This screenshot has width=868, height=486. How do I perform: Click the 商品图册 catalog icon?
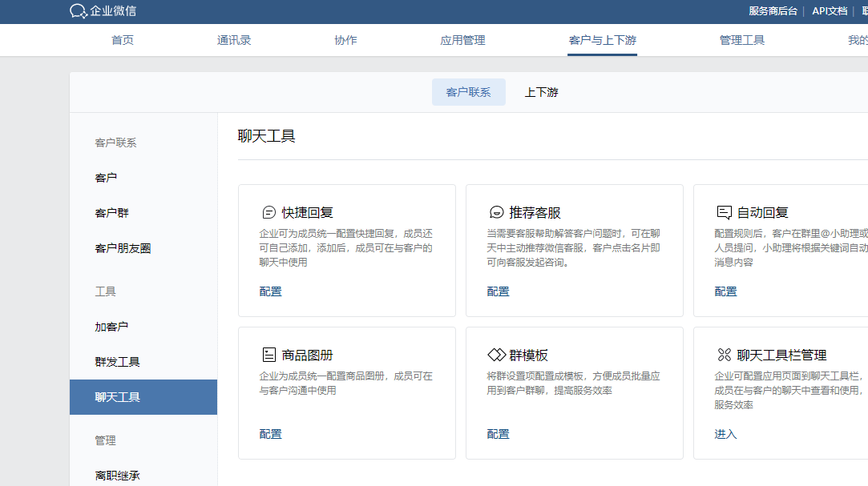tap(266, 354)
